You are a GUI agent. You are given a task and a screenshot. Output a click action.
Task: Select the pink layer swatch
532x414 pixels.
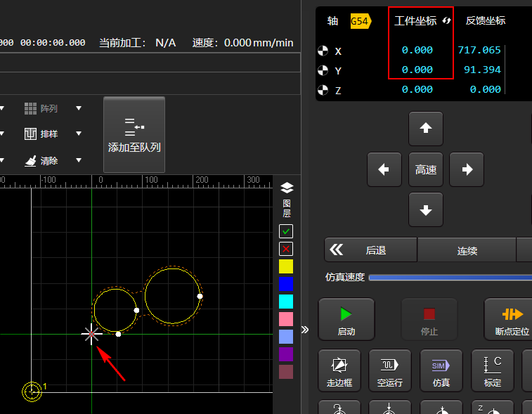click(286, 319)
